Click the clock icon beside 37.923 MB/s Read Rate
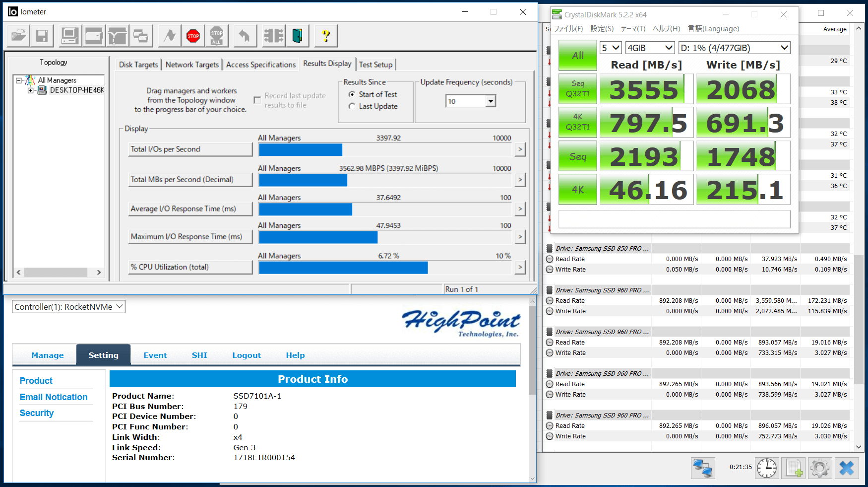This screenshot has width=868, height=487. click(550, 259)
